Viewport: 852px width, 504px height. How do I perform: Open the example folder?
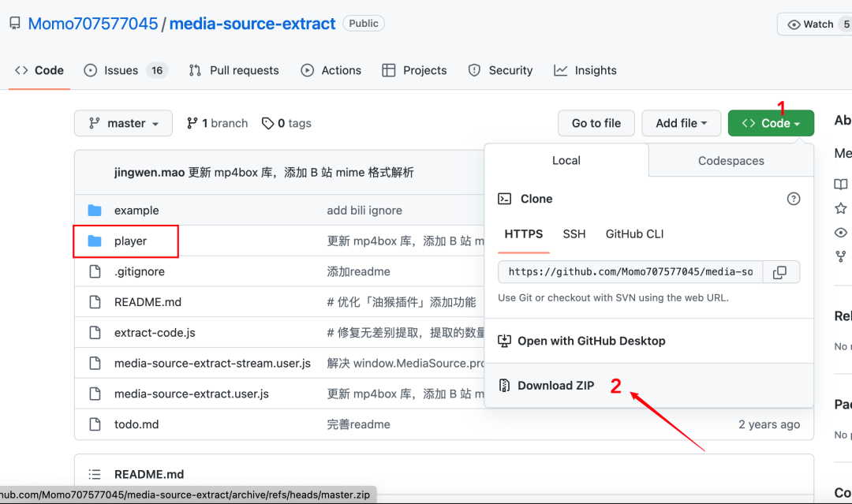pyautogui.click(x=136, y=210)
